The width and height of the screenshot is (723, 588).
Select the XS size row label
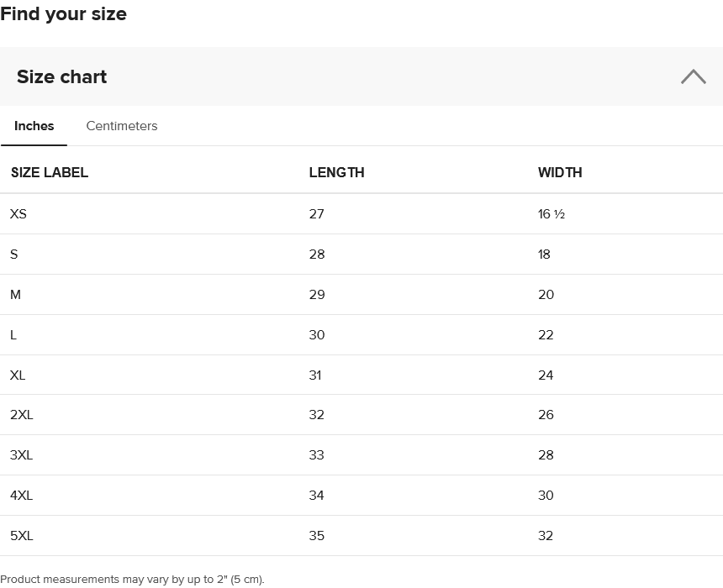click(18, 214)
